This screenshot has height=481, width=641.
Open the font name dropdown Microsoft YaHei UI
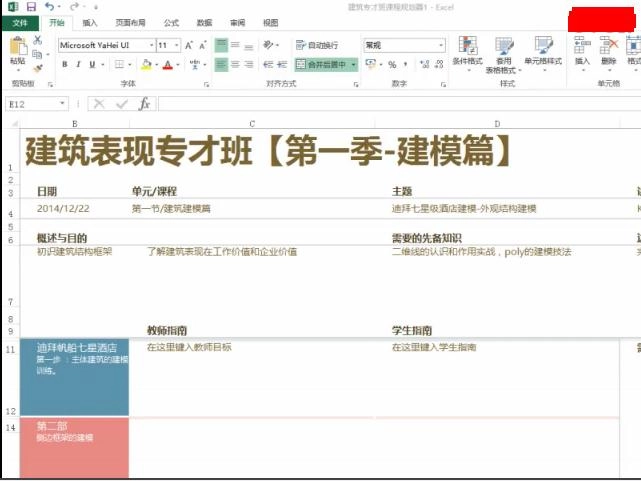(103, 45)
